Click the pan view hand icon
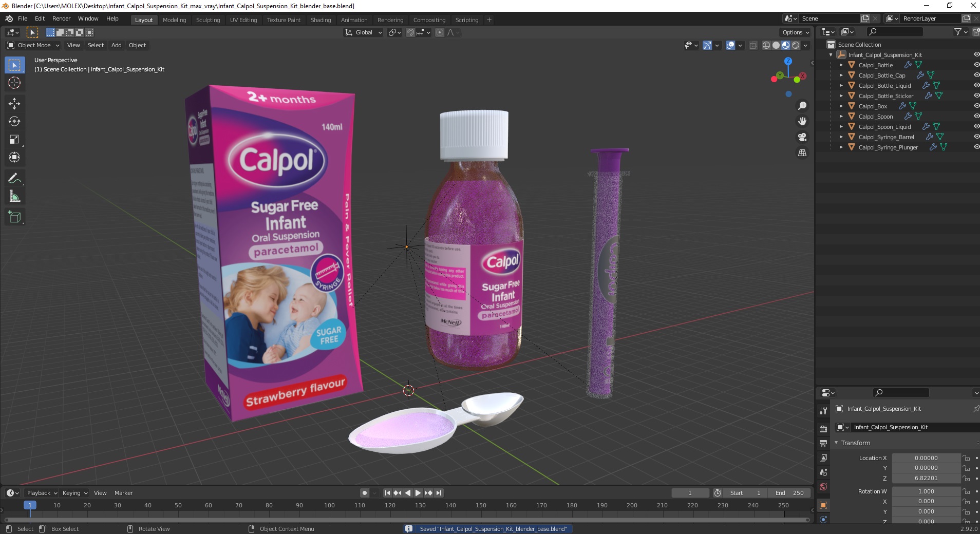This screenshot has height=534, width=980. point(802,121)
